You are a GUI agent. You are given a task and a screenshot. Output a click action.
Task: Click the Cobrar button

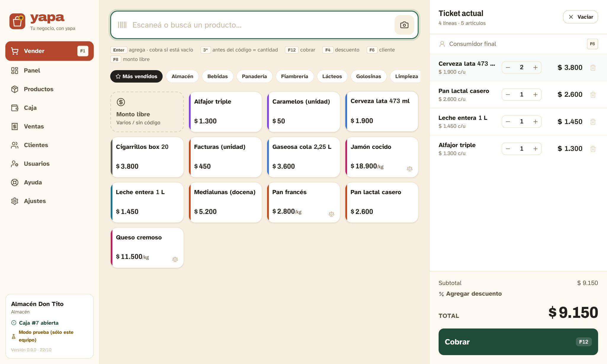(x=518, y=342)
